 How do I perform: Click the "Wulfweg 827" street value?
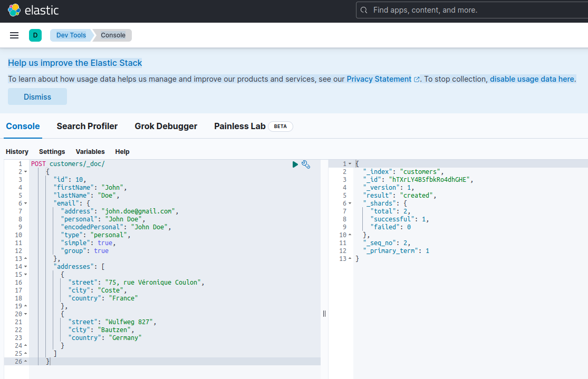pyautogui.click(x=129, y=322)
